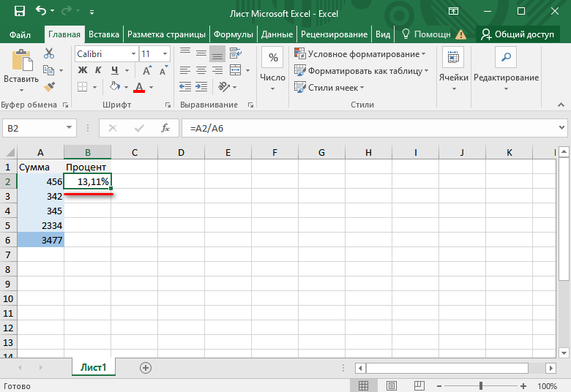The width and height of the screenshot is (571, 392).
Task: Customize the Quick Access Toolbar
Action: tap(92, 12)
